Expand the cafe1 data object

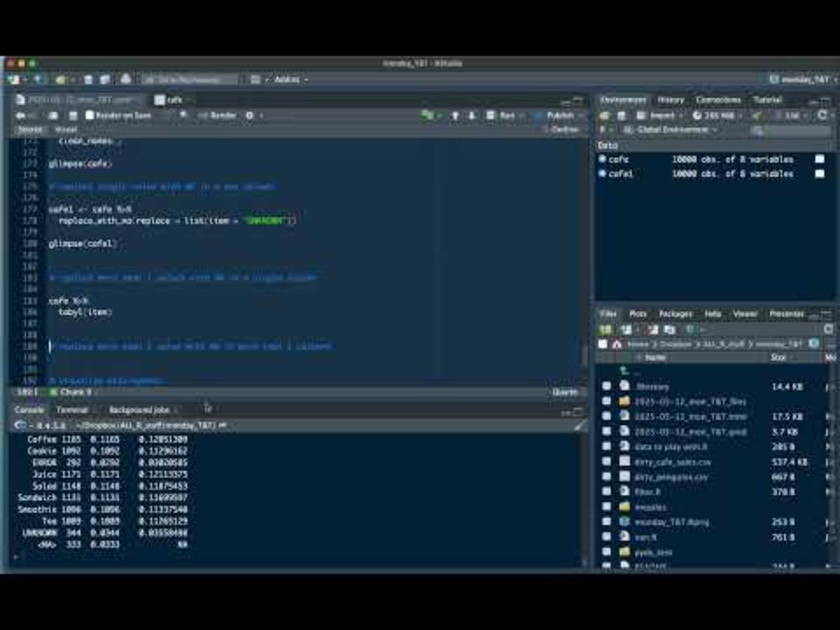[602, 174]
